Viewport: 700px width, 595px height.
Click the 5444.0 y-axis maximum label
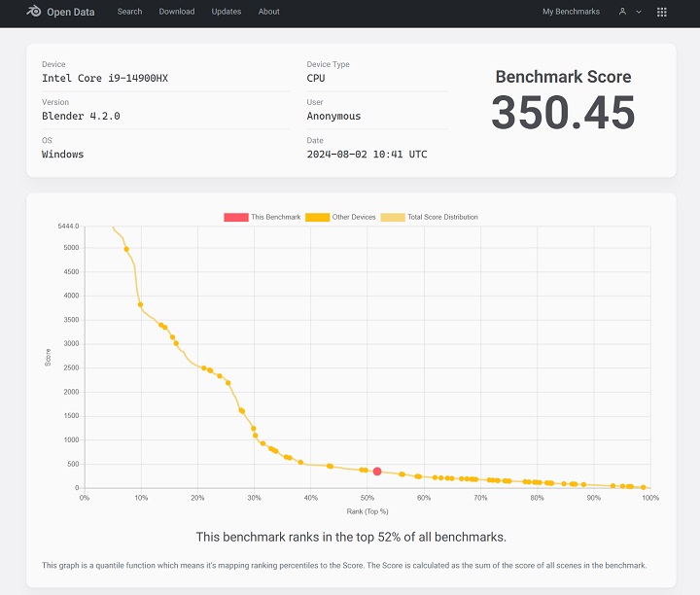click(68, 227)
